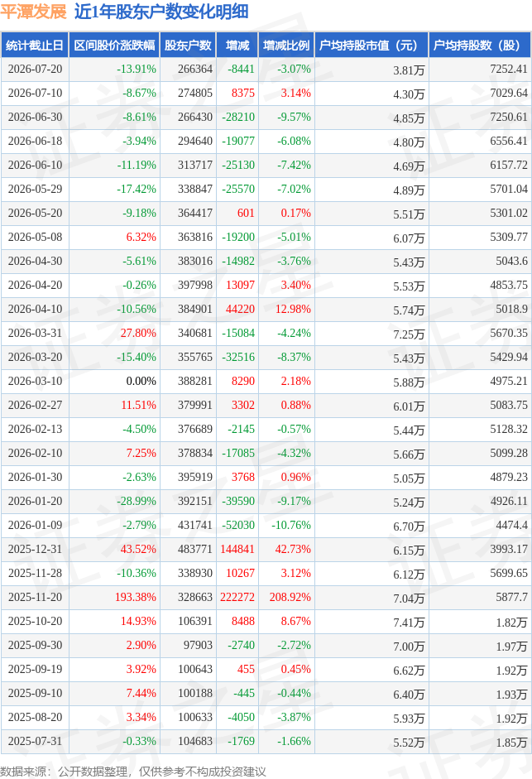Click the 平潭发展 title text
This screenshot has height=779, width=532.
(33, 12)
